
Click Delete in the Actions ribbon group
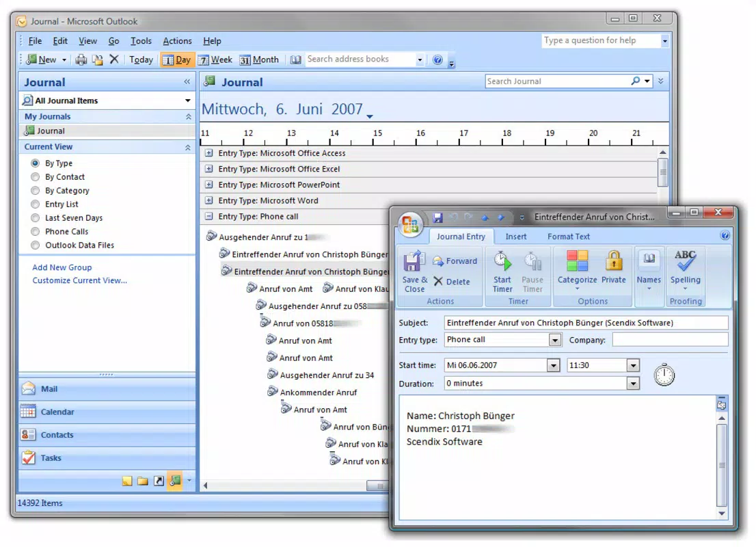452,281
